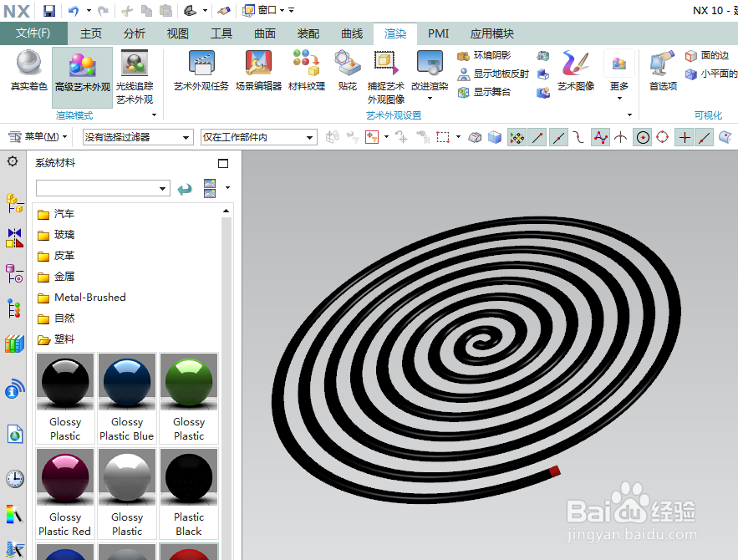This screenshot has height=560, width=738.
Task: Click the 显示舞台 button
Action: point(484,92)
